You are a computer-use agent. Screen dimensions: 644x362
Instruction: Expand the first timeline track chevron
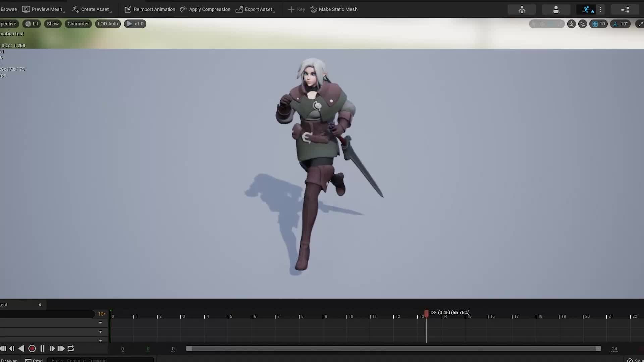[x=100, y=322]
